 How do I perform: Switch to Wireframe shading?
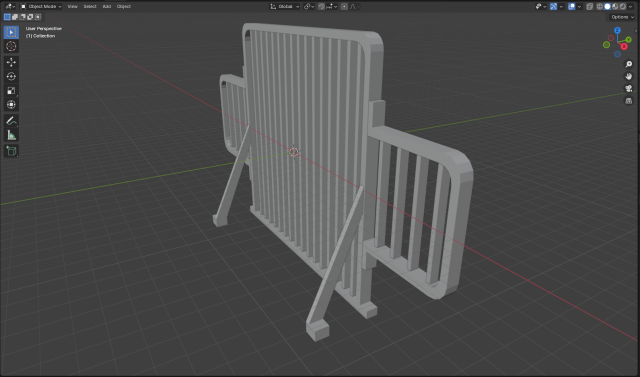click(600, 7)
